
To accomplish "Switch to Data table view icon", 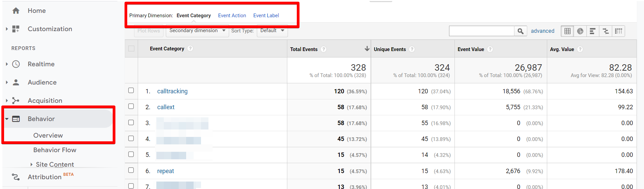I will tap(568, 31).
